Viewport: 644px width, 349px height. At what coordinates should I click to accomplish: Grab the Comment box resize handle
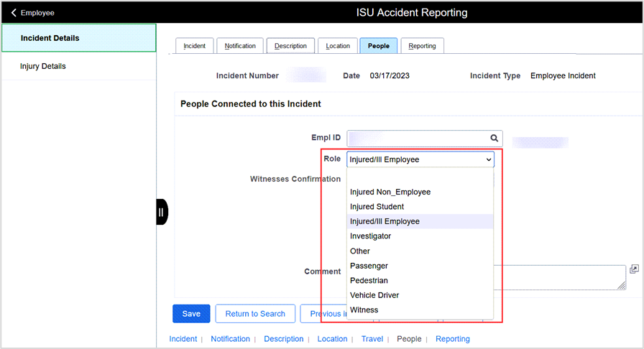[622, 285]
